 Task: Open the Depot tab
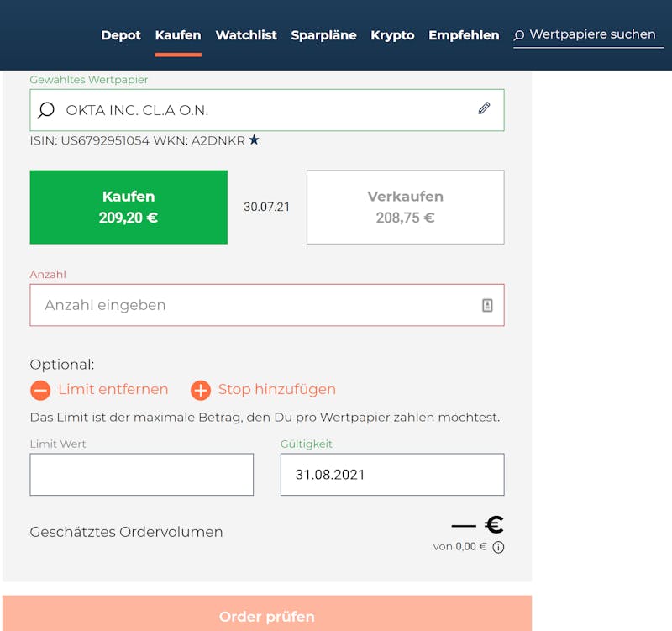(121, 35)
